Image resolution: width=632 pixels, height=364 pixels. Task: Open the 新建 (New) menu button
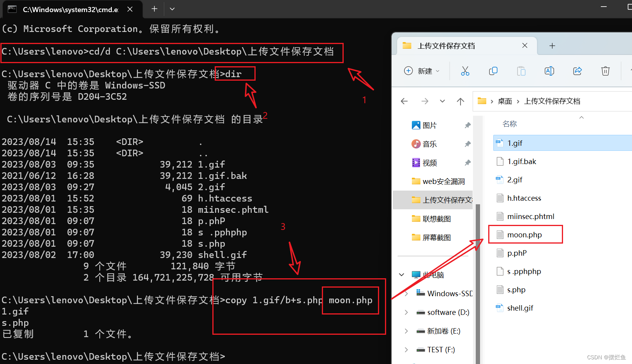(x=422, y=71)
